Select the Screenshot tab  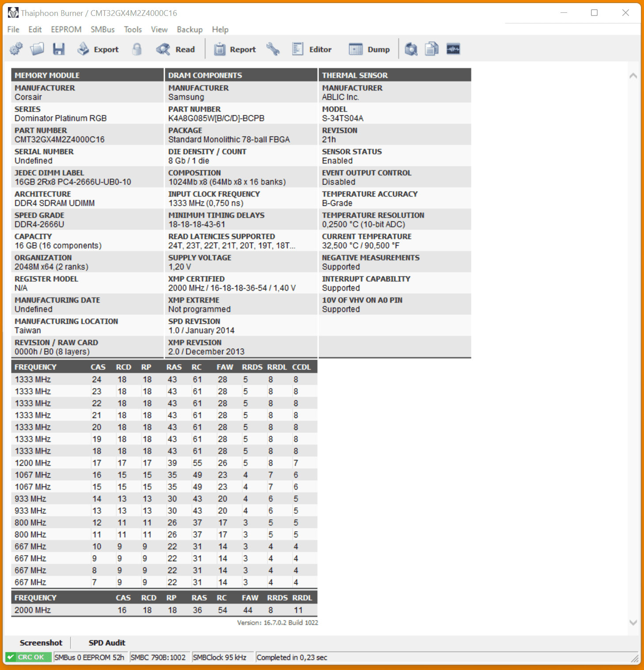click(41, 643)
